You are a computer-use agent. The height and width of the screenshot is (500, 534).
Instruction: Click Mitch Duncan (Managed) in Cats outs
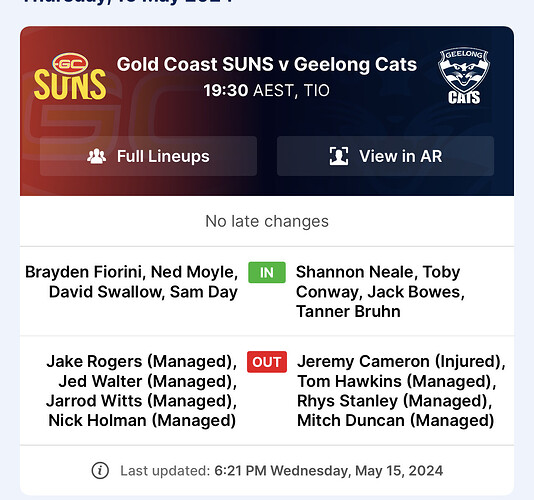pyautogui.click(x=395, y=420)
